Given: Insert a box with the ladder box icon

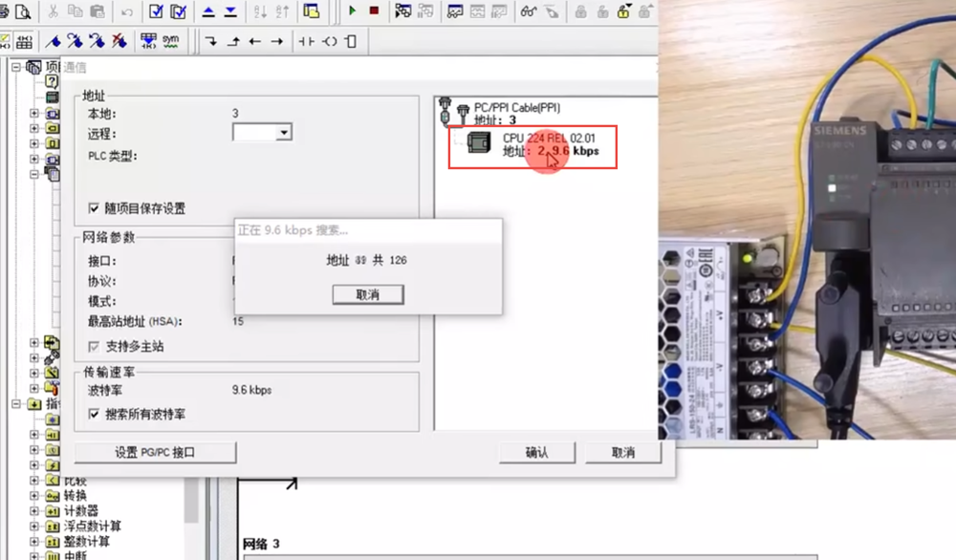Looking at the screenshot, I should 351,41.
